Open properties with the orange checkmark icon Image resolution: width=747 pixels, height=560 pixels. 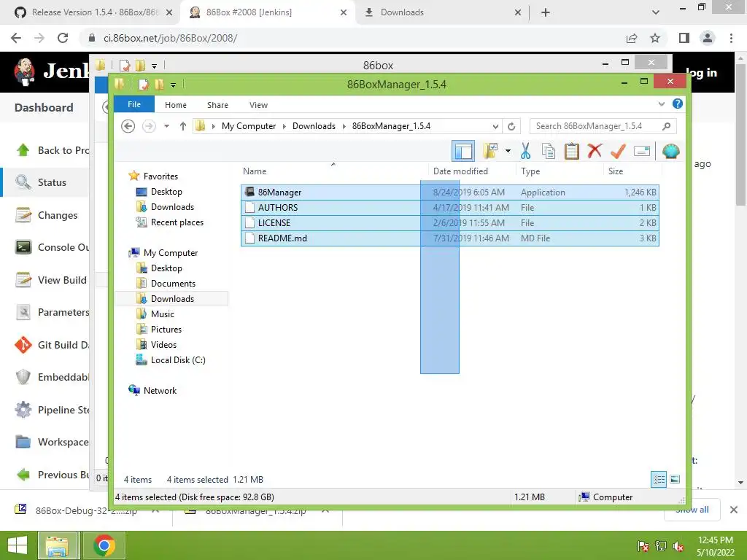pyautogui.click(x=618, y=152)
